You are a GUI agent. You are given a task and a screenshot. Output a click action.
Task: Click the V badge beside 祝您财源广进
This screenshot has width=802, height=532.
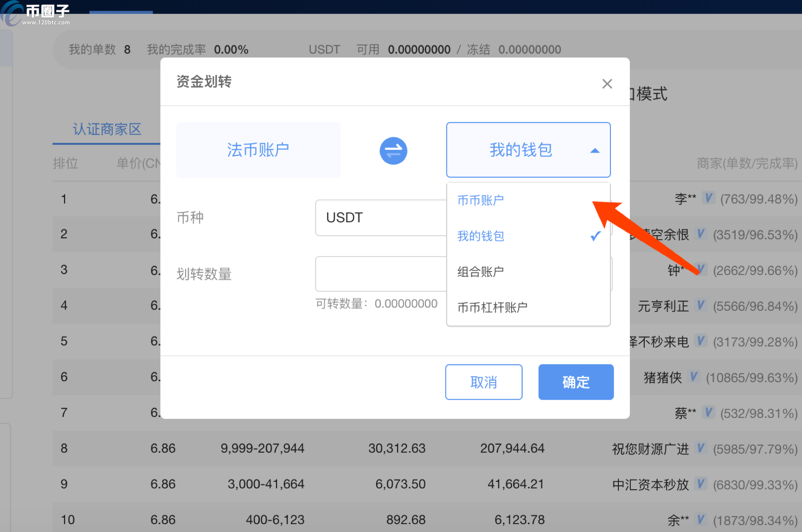coord(701,449)
